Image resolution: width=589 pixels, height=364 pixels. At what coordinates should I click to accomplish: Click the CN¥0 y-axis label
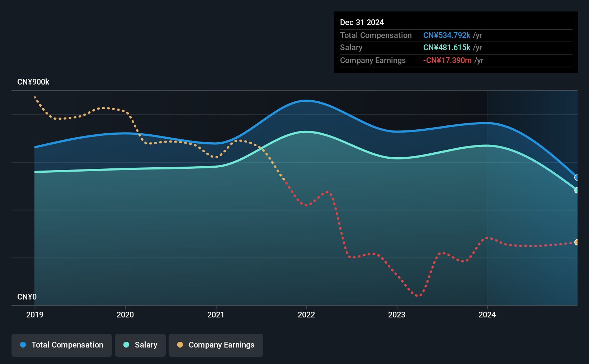pos(27,297)
